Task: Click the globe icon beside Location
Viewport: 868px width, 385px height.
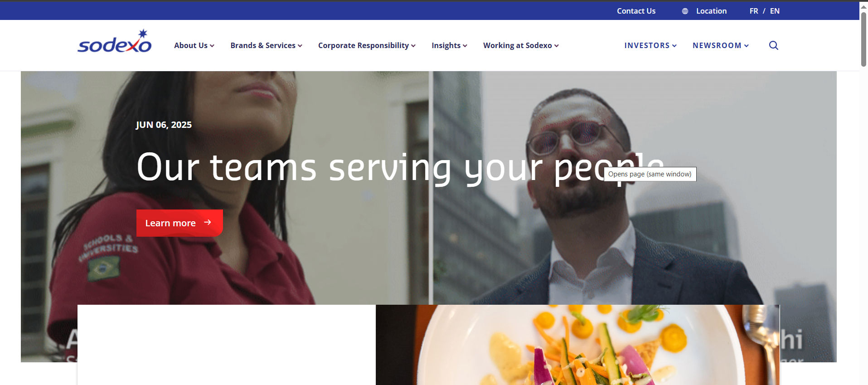Action: 685,11
